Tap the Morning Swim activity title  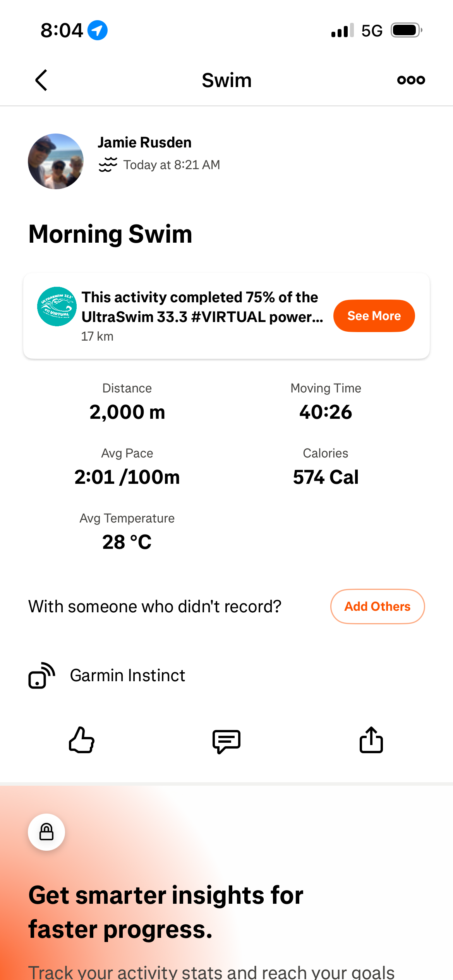(x=110, y=234)
